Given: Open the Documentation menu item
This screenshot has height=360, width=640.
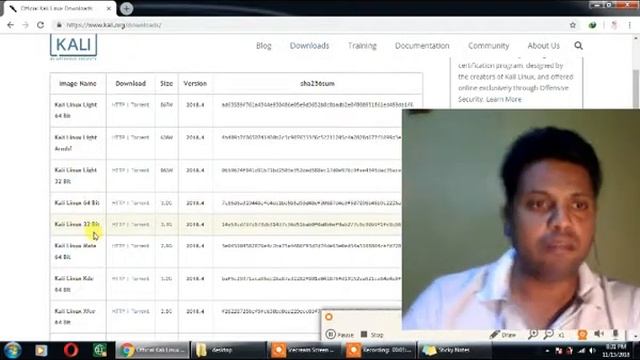Looking at the screenshot, I should 422,46.
